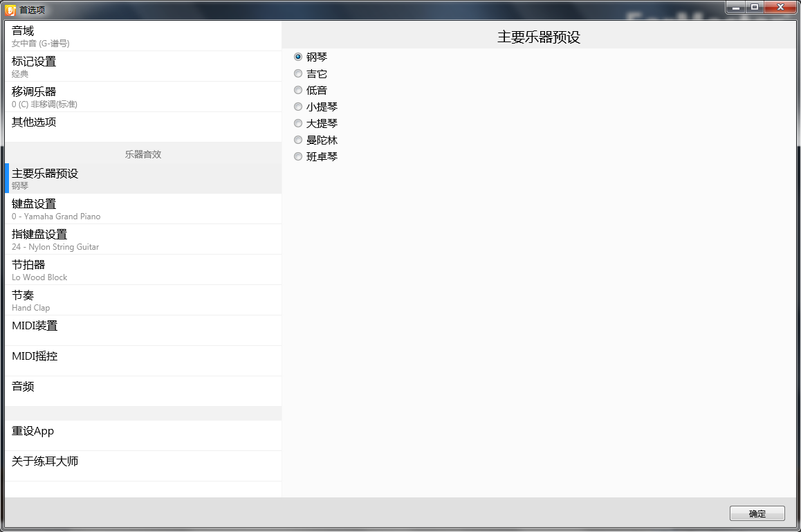Go to 移调乐器 settings
The height and width of the screenshot is (532, 801).
point(143,97)
